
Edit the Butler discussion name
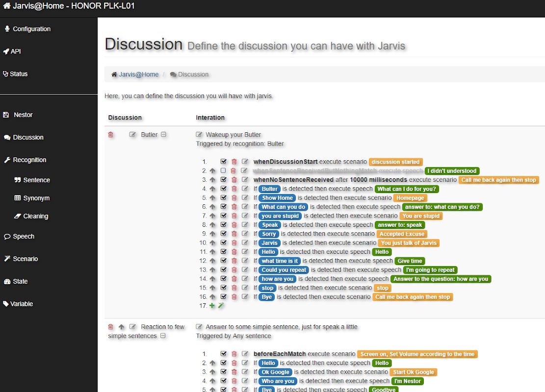click(132, 135)
